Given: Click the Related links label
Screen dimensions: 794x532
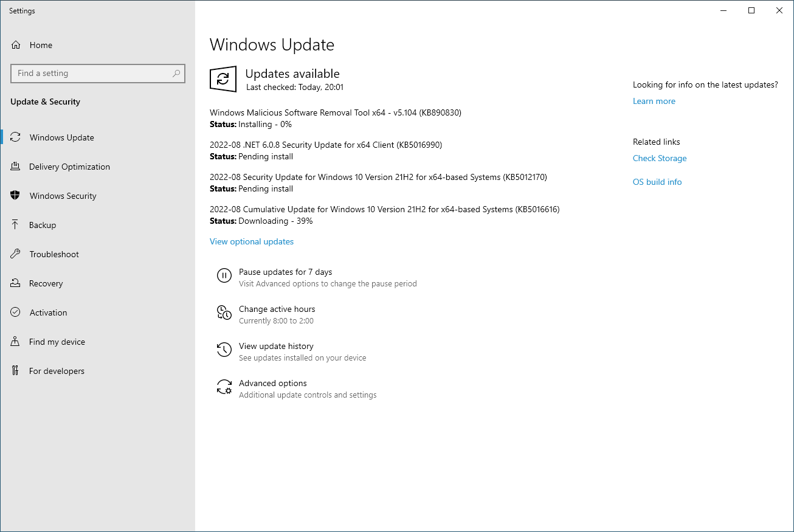Looking at the screenshot, I should click(x=657, y=142).
